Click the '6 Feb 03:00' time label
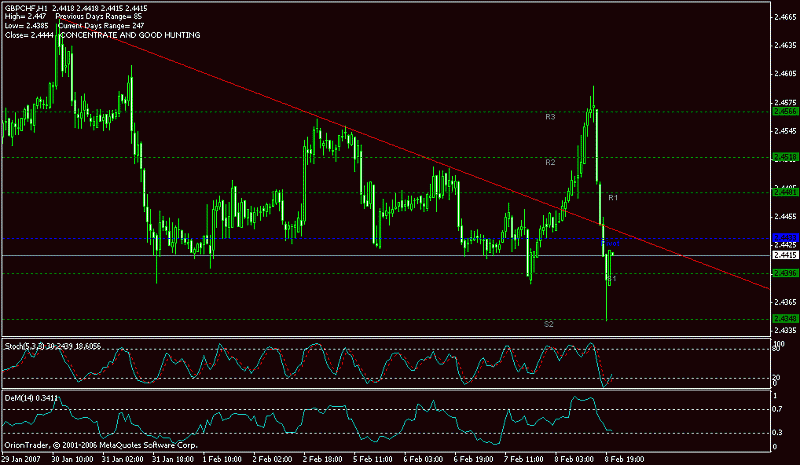800x465 pixels. (x=423, y=459)
